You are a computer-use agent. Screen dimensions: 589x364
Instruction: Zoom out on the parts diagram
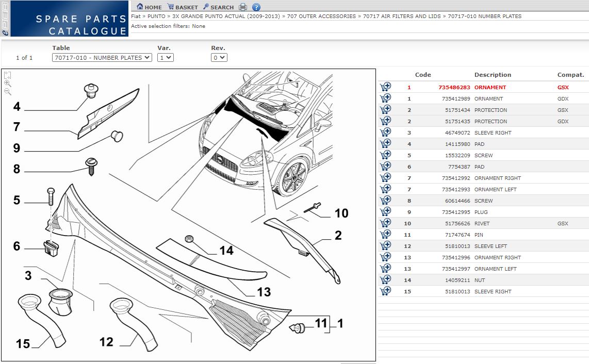(8, 92)
